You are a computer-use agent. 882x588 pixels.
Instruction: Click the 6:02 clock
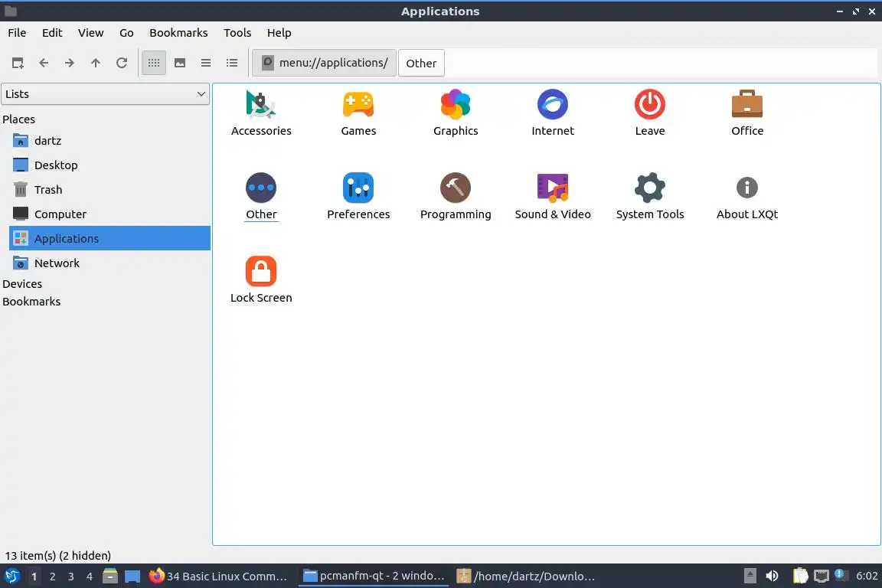coord(866,577)
